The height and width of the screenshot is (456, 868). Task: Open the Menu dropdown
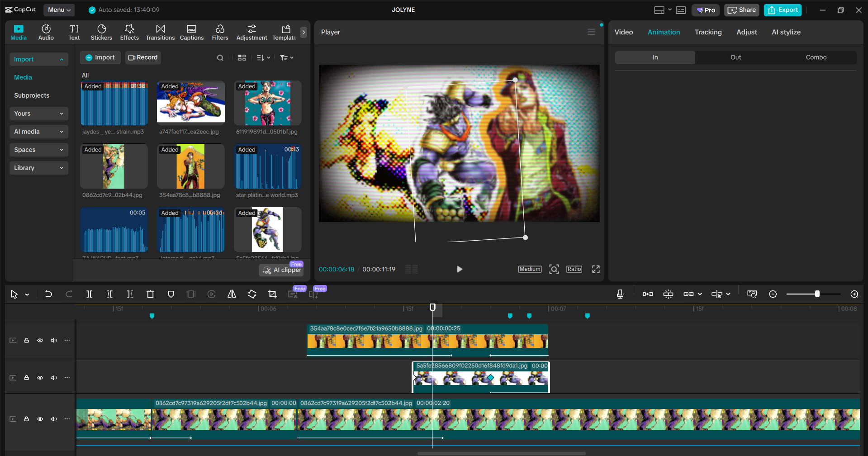pyautogui.click(x=59, y=10)
